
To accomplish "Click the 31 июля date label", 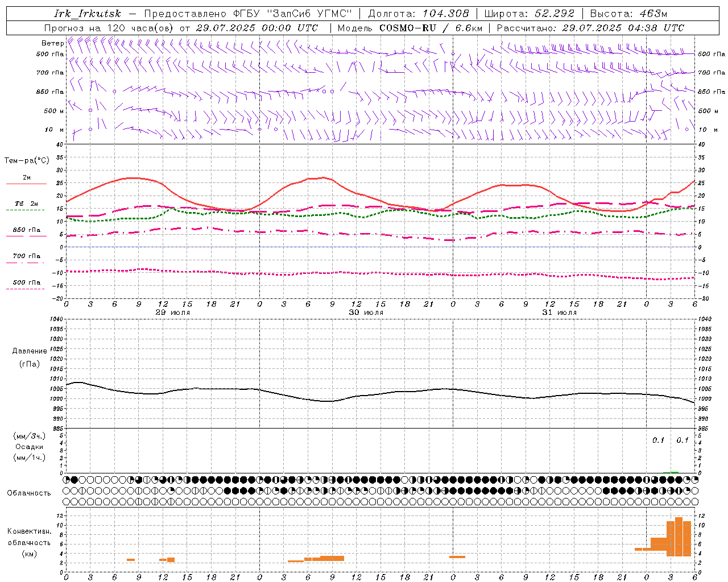I will click(560, 313).
